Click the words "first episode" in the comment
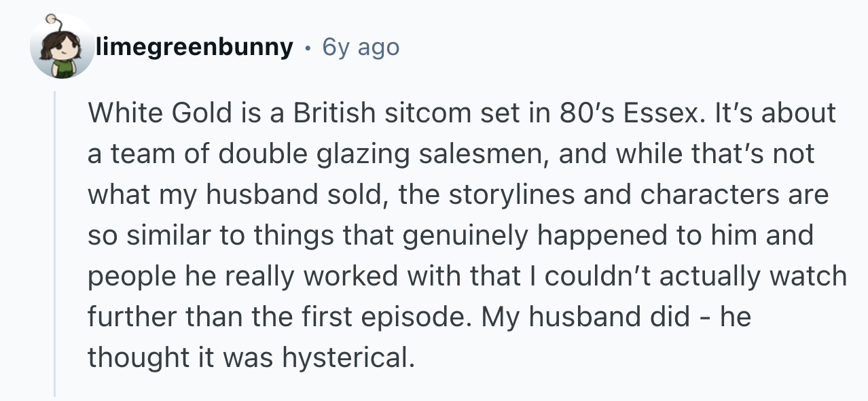The image size is (868, 401). tap(387, 317)
